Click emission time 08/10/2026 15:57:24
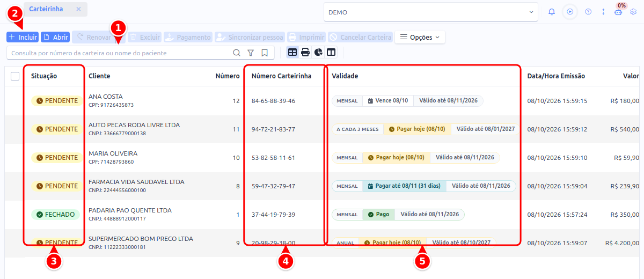Viewport: 644px width, 279px height. (557, 215)
